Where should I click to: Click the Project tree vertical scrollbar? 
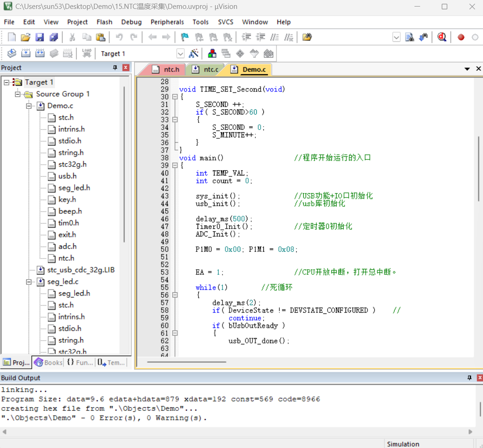tap(124, 164)
